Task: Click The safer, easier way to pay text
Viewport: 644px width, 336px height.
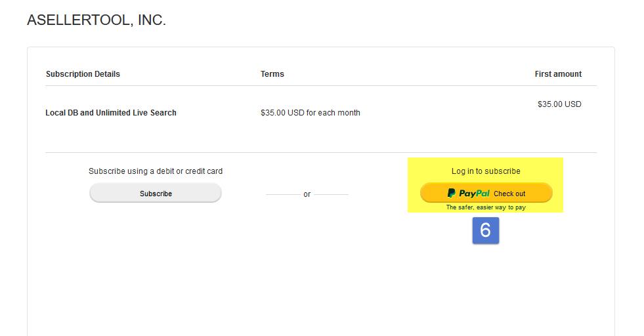Action: tap(486, 207)
